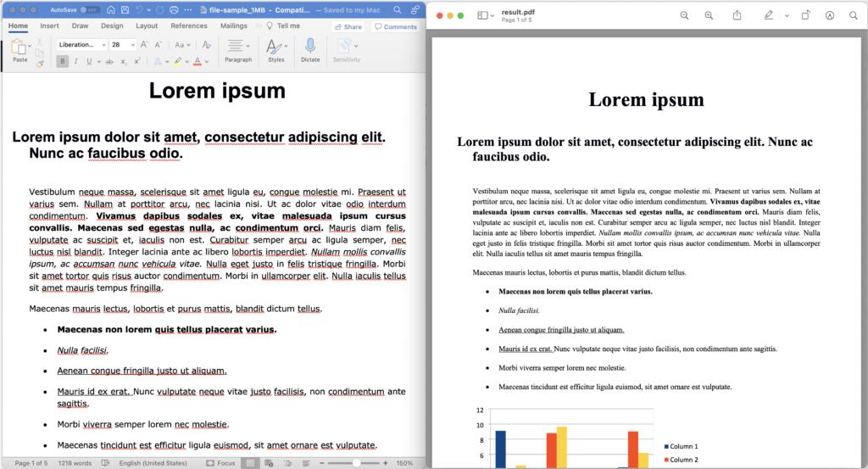Image resolution: width=868 pixels, height=469 pixels.
Task: Click the Comments button in Word
Action: (396, 26)
